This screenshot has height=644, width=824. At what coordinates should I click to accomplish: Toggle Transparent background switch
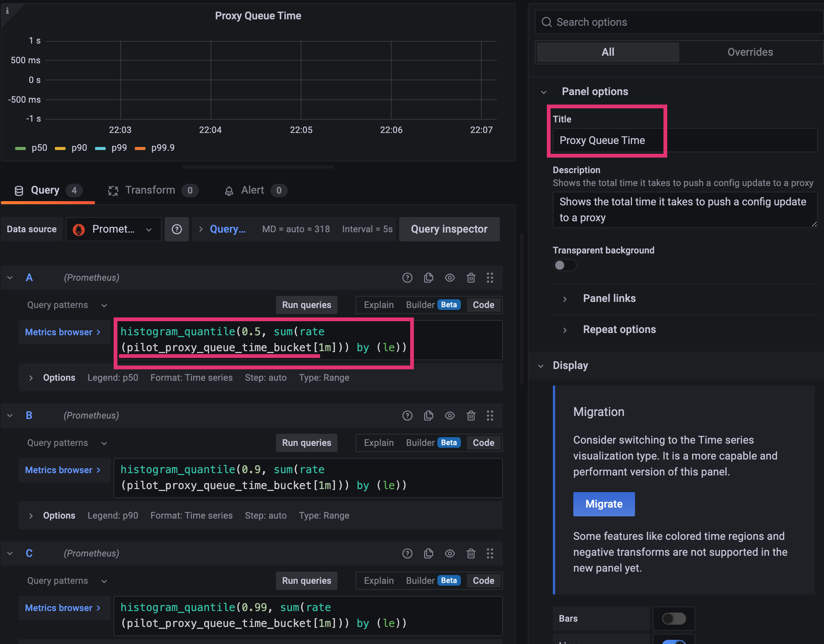565,265
